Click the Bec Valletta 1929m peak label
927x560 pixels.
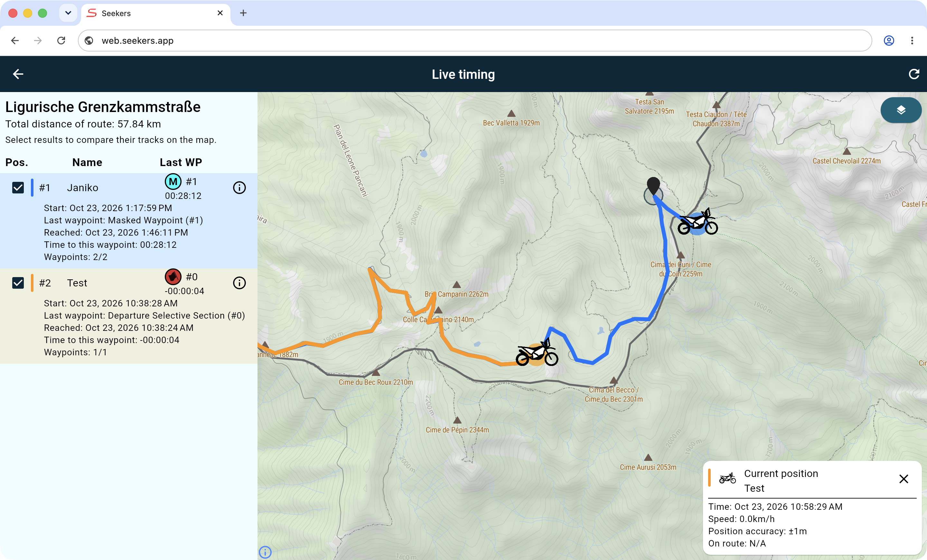(x=511, y=123)
